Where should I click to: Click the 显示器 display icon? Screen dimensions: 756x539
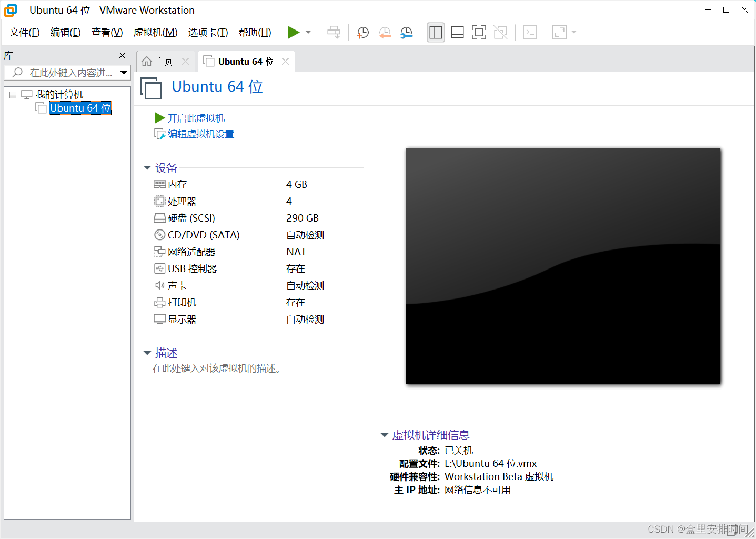160,319
